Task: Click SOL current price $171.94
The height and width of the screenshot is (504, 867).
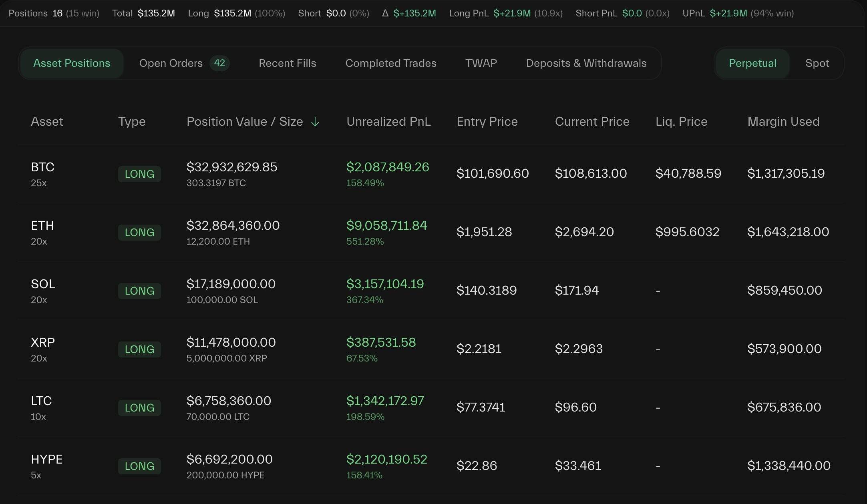Action: (x=577, y=290)
